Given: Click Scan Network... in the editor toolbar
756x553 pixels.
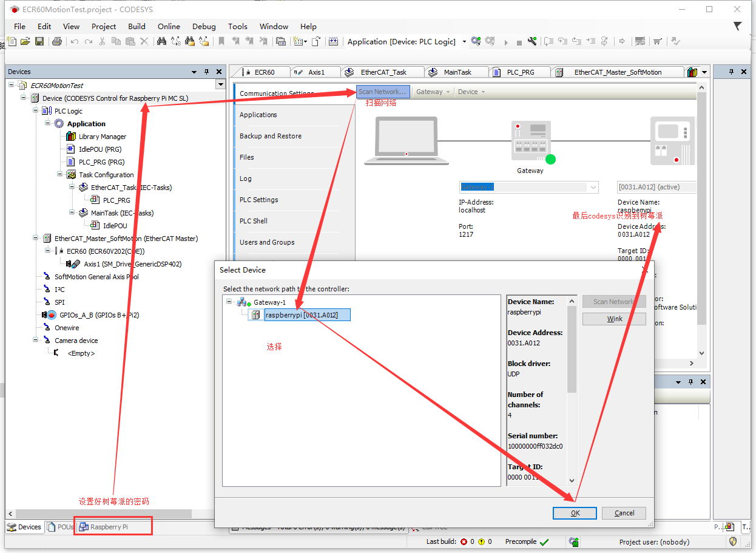Looking at the screenshot, I should coord(383,92).
